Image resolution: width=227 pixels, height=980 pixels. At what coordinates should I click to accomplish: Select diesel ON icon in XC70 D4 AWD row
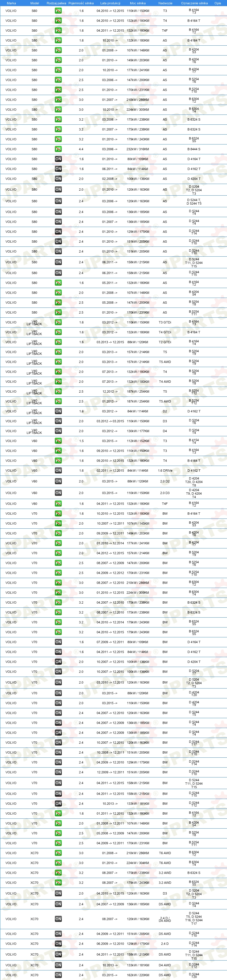click(58, 965)
